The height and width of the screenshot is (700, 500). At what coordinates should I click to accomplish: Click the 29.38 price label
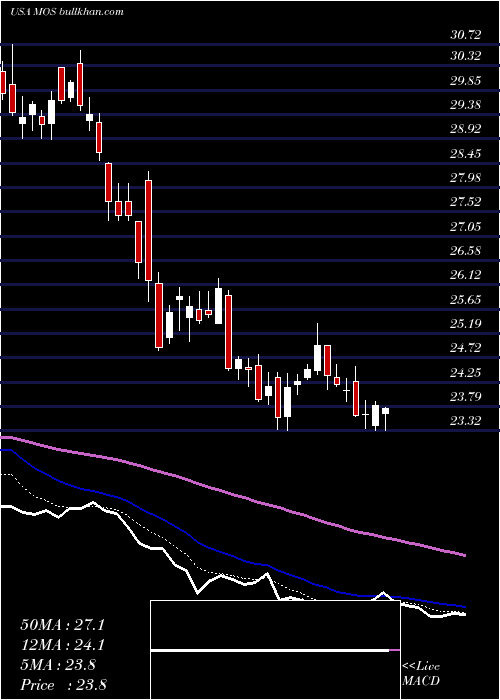tap(466, 105)
